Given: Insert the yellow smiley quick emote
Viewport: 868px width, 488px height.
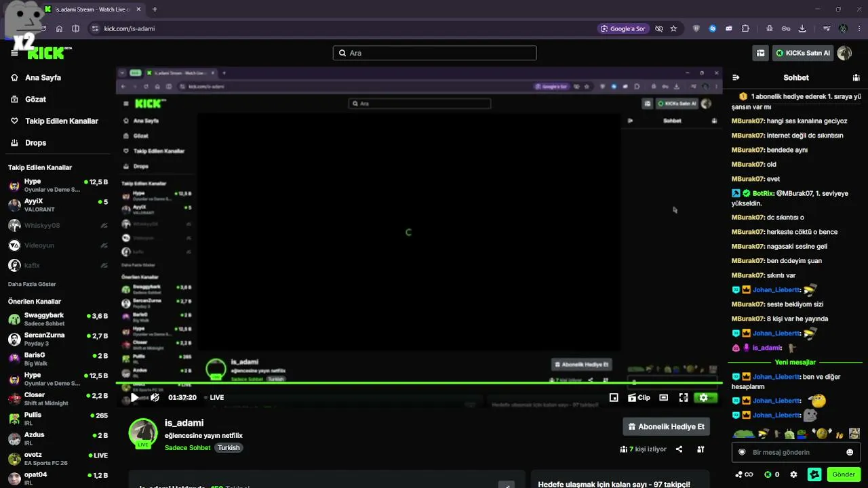Looking at the screenshot, I should pyautogui.click(x=822, y=433).
